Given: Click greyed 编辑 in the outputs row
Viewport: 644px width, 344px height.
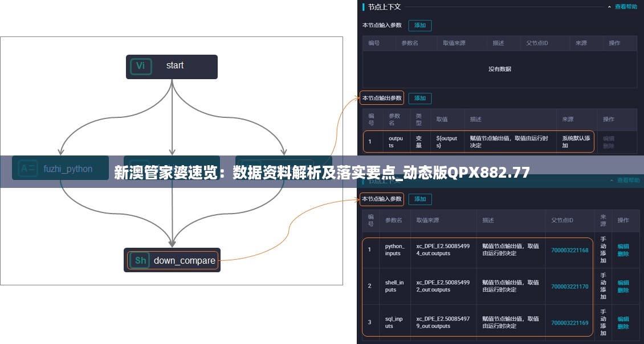Looking at the screenshot, I should pos(609,138).
